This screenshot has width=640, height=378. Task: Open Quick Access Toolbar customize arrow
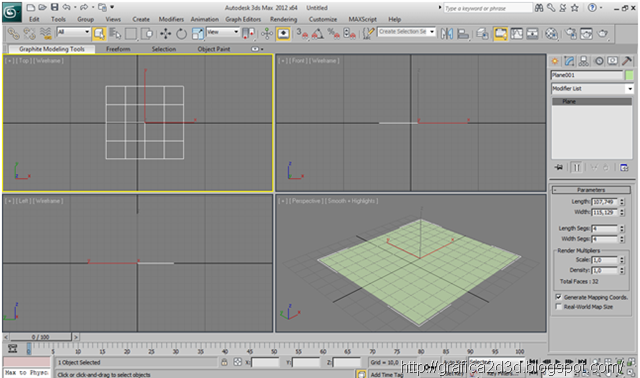coord(112,7)
